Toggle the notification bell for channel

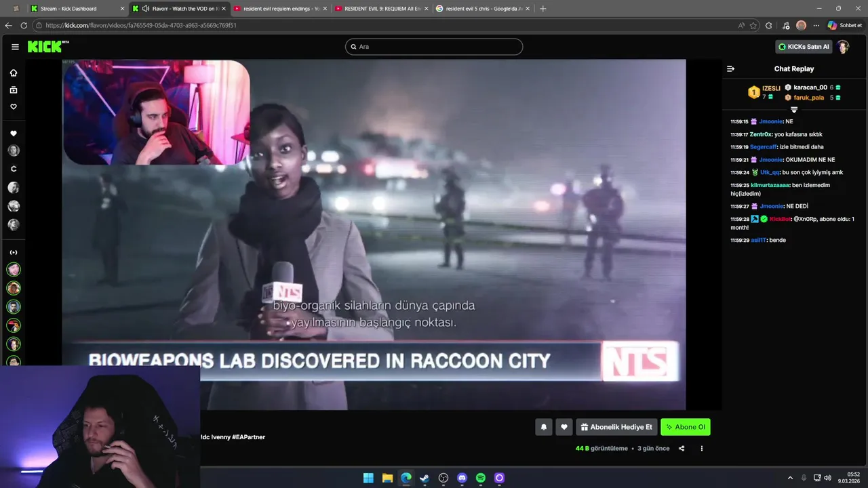pyautogui.click(x=543, y=427)
